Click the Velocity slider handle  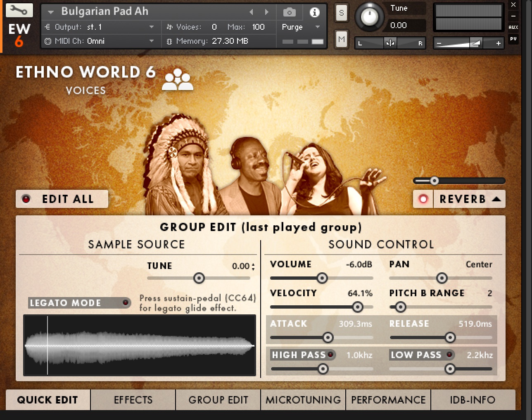358,307
